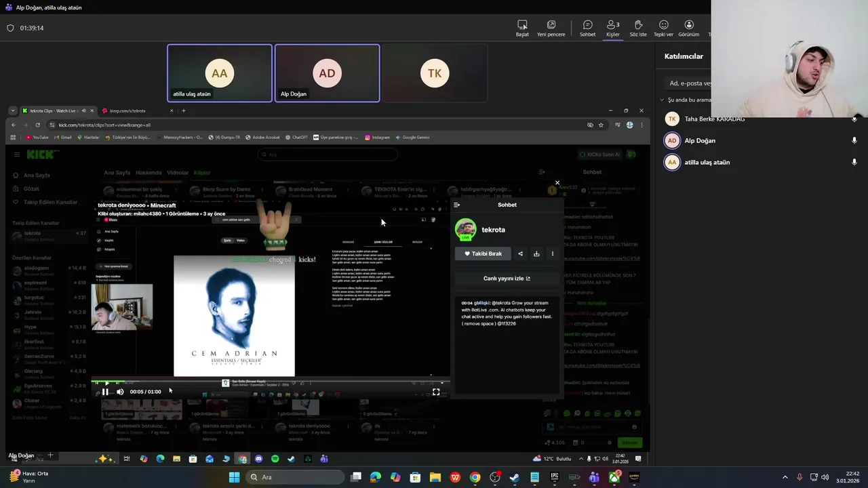Open Görünüm view options
Image resolution: width=868 pixels, height=488 pixels.
click(688, 28)
